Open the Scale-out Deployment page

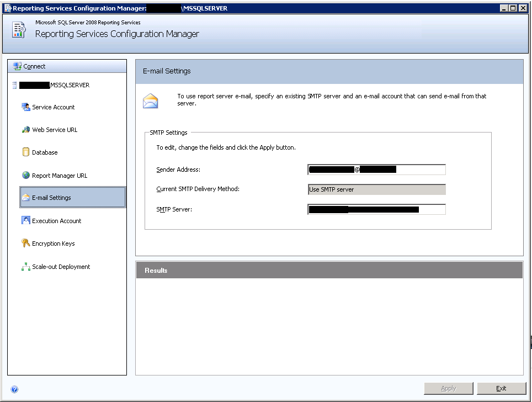[61, 267]
